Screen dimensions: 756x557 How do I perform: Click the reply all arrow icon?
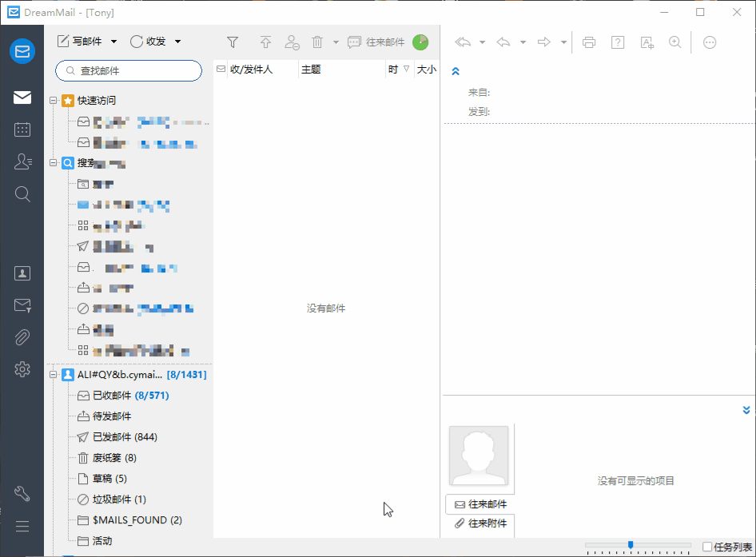(463, 42)
